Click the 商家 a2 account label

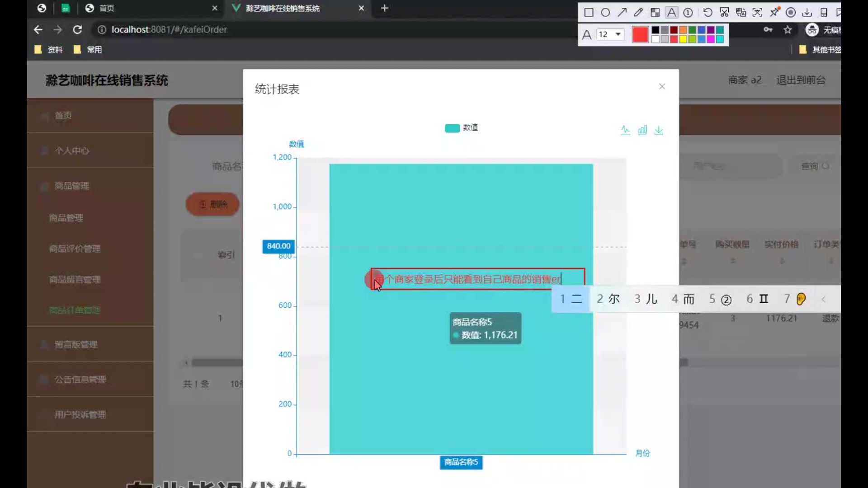[x=745, y=80]
